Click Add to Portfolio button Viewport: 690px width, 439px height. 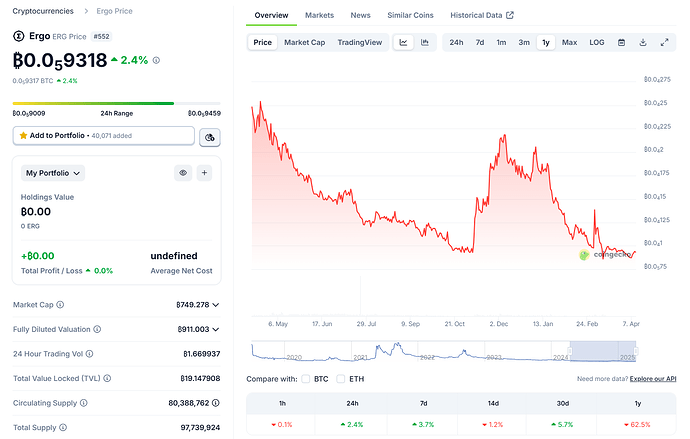tap(103, 135)
